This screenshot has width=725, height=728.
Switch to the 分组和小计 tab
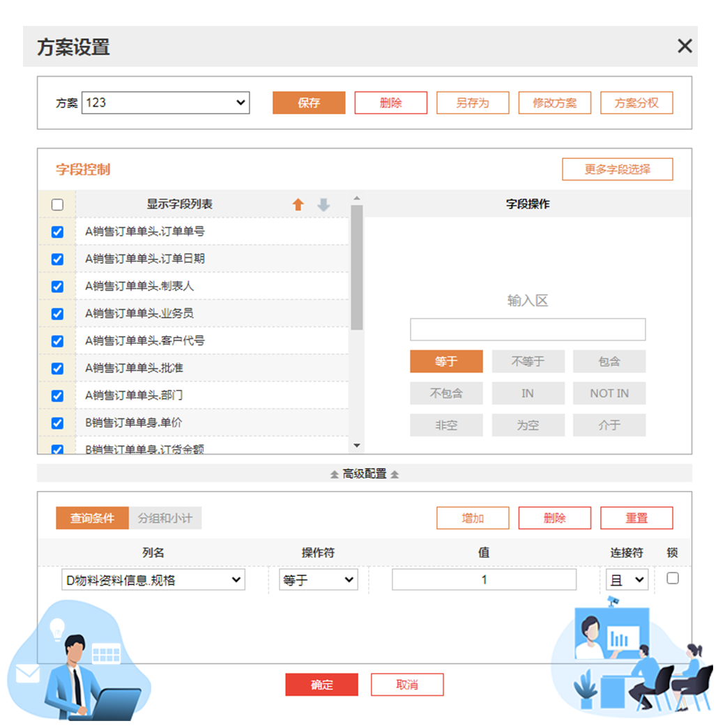coord(166,517)
